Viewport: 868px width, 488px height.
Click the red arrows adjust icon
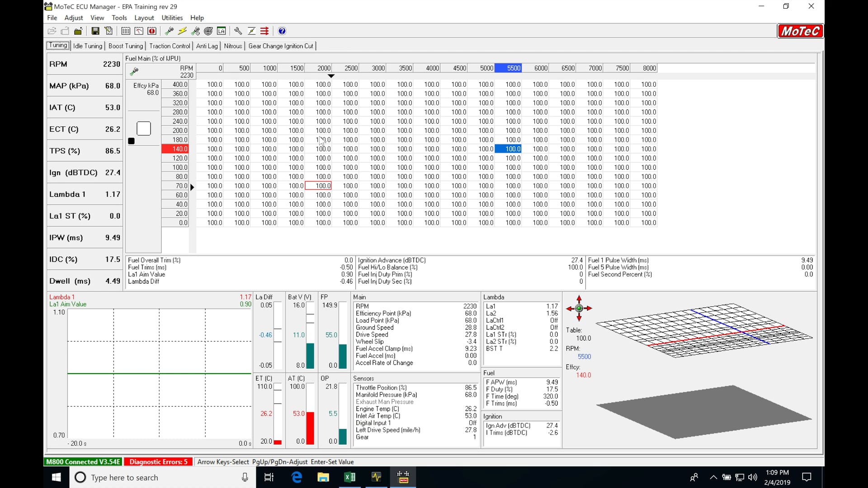264,31
